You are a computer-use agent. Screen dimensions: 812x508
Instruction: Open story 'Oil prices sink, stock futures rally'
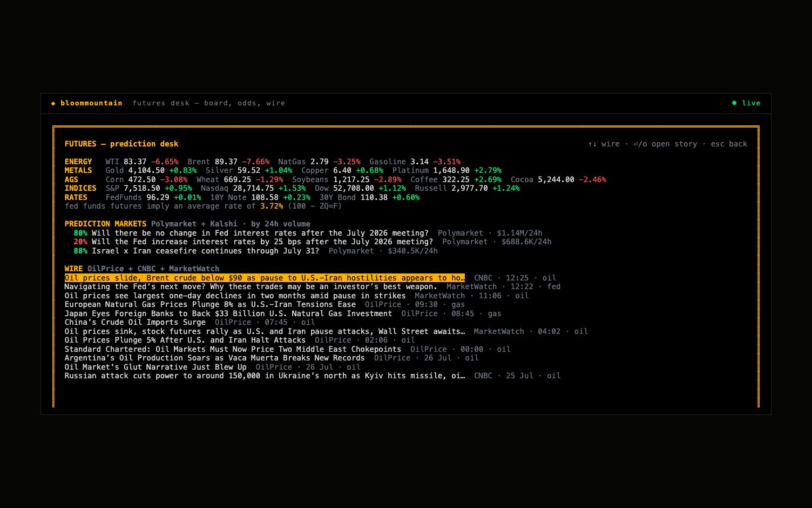(265, 331)
